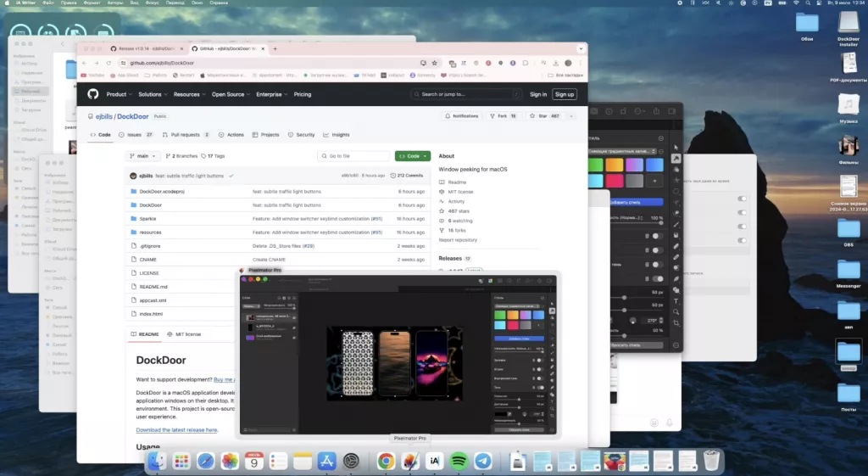868x476 pixels.
Task: Open the Trash in the Dock
Action: point(711,461)
